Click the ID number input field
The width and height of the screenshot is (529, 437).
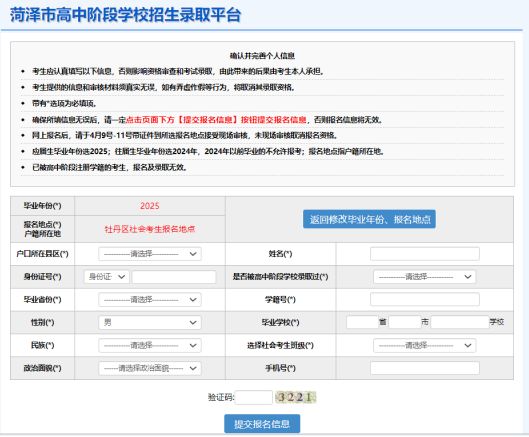[x=174, y=277]
